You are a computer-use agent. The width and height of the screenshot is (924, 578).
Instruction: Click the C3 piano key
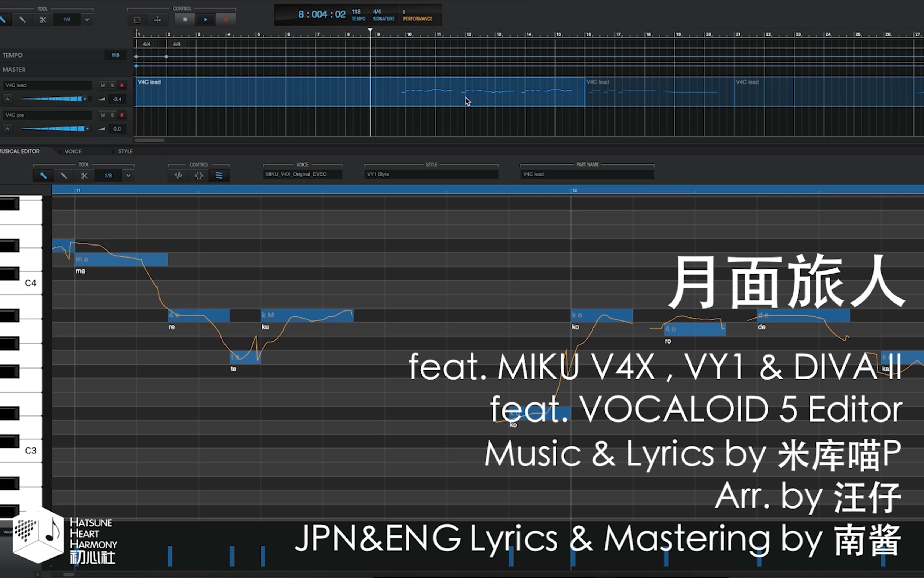click(x=31, y=451)
